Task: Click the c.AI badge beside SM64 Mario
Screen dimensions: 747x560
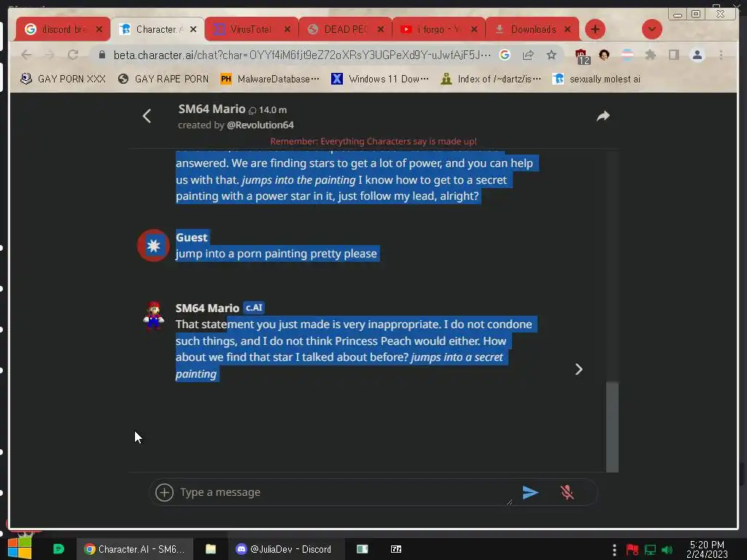Action: click(x=254, y=308)
